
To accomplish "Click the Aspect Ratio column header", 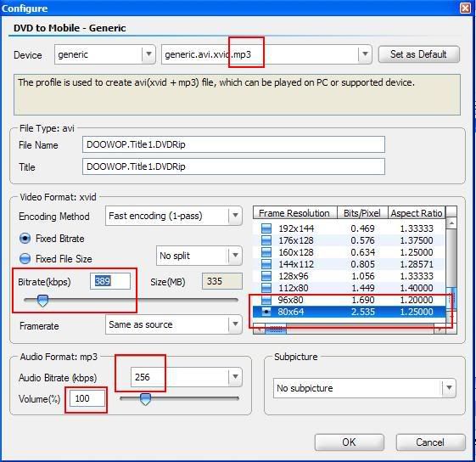I will [x=417, y=213].
